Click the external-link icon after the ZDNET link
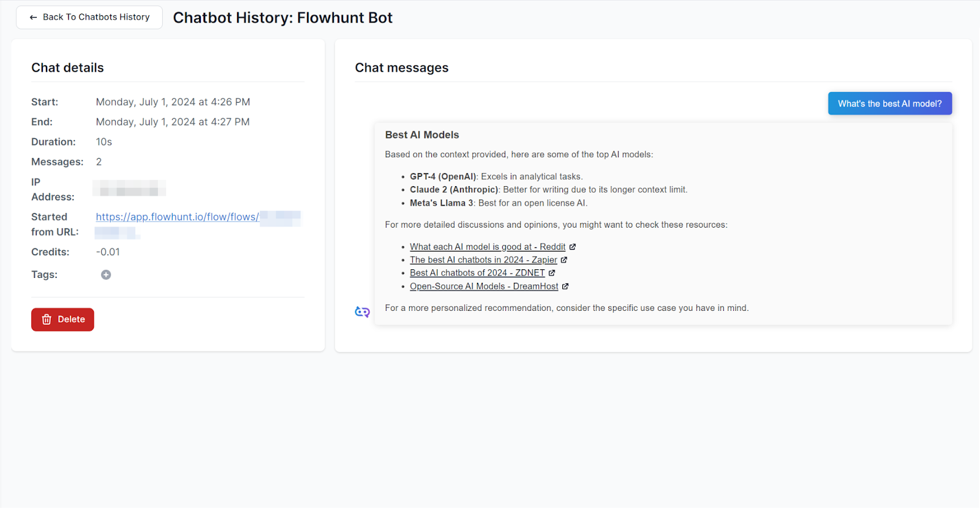The image size is (980, 508). point(551,272)
